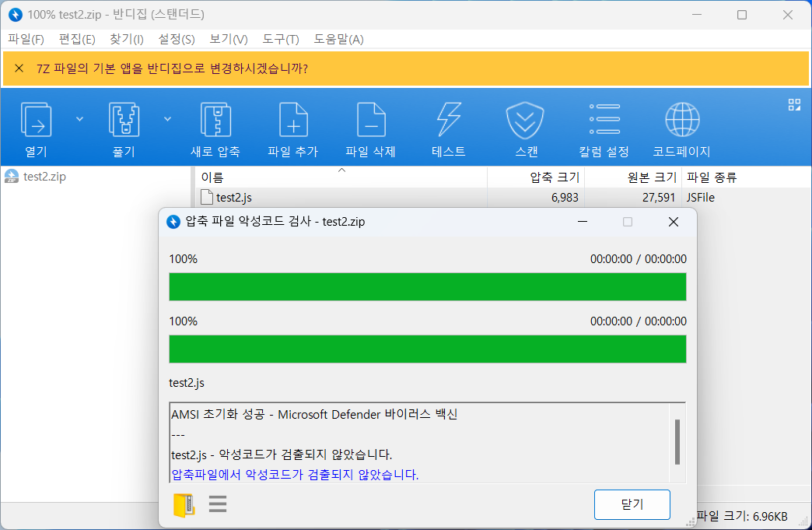Click the yellow folder icon in scan dialog

(184, 505)
